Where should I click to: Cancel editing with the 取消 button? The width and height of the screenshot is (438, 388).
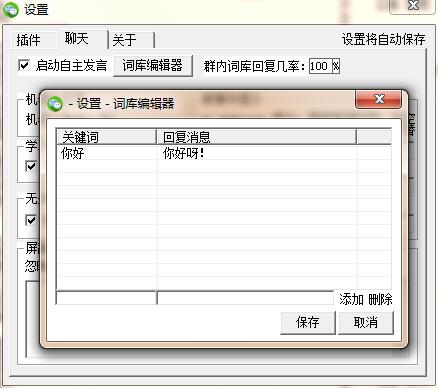click(x=366, y=322)
